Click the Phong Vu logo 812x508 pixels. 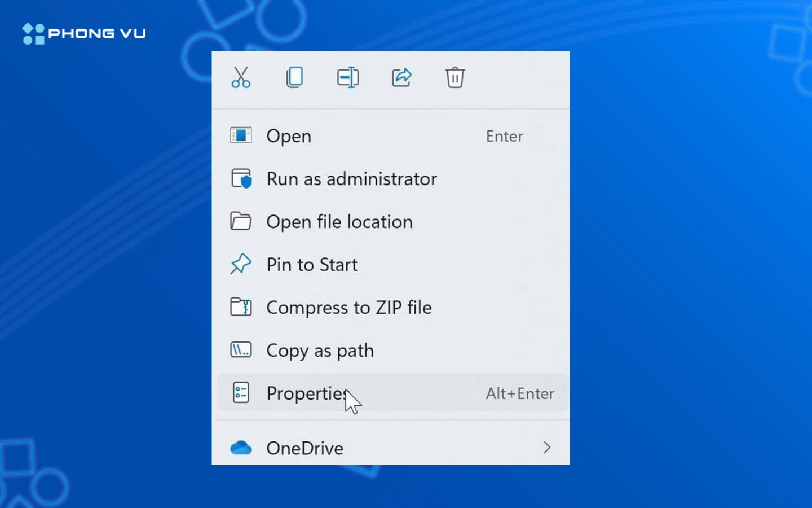[84, 33]
